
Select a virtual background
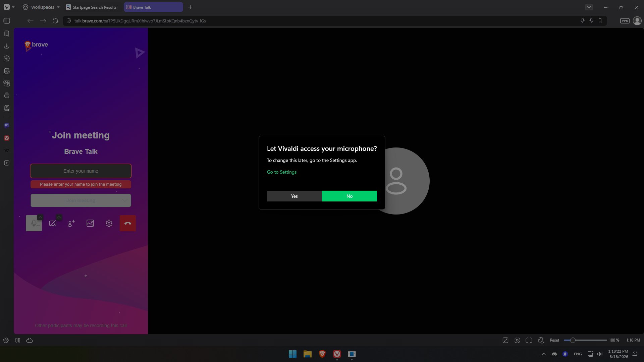(x=90, y=223)
